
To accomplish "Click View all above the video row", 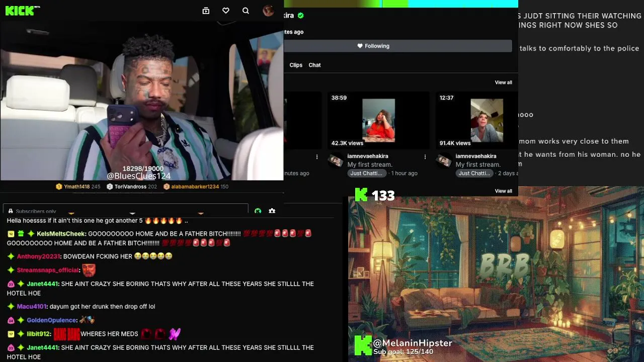I will click(503, 82).
